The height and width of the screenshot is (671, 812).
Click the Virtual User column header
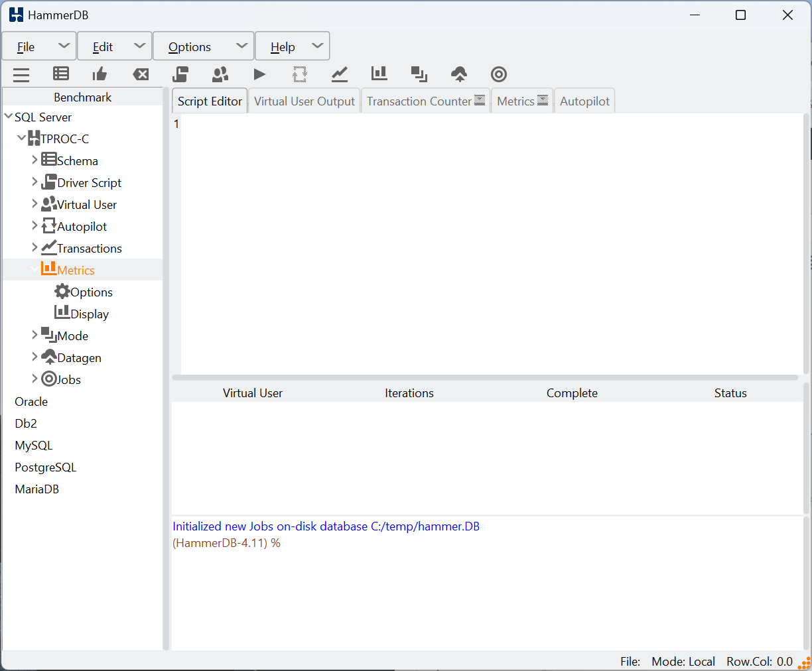click(252, 393)
